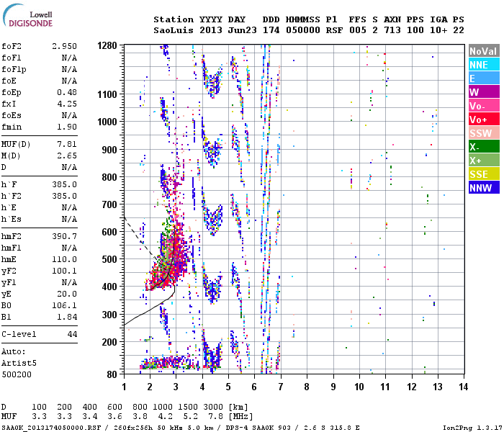
Task: Click the Ion2Png 1.3.17 version text
Action: click(472, 428)
